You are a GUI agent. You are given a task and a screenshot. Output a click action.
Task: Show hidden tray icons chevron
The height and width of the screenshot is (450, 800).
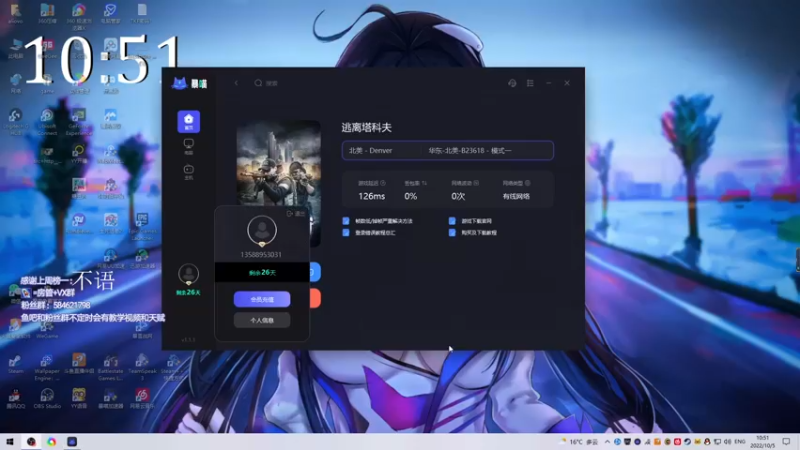point(607,442)
